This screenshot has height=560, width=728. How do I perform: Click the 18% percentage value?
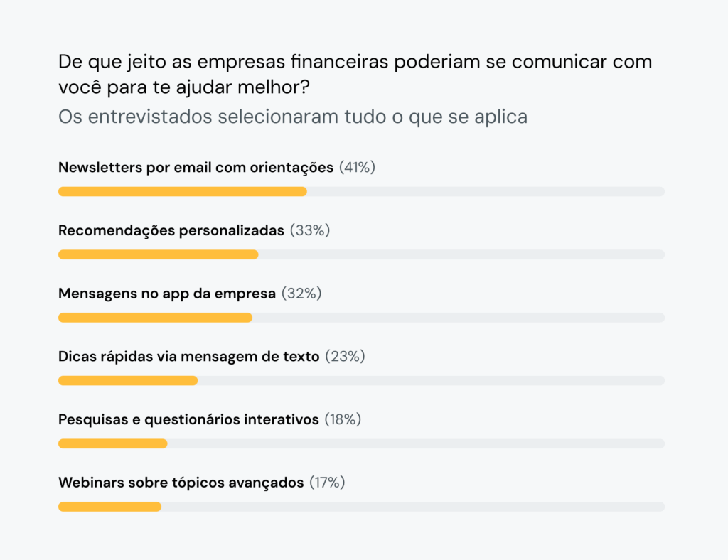click(x=343, y=420)
